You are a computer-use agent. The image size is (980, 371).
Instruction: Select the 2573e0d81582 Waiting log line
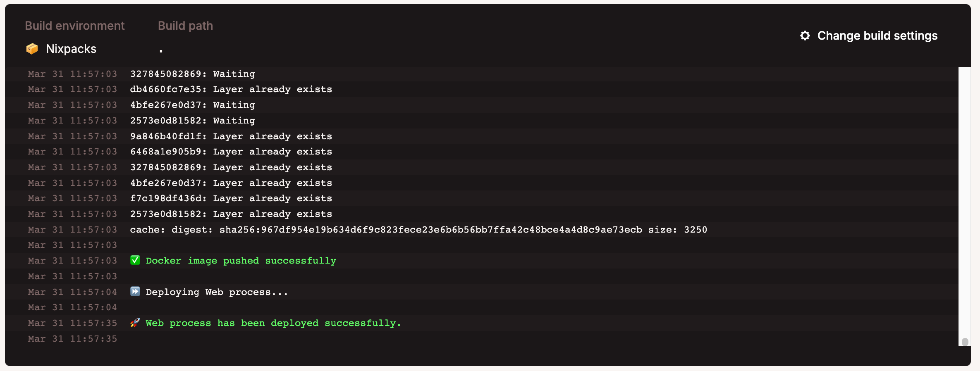(192, 120)
